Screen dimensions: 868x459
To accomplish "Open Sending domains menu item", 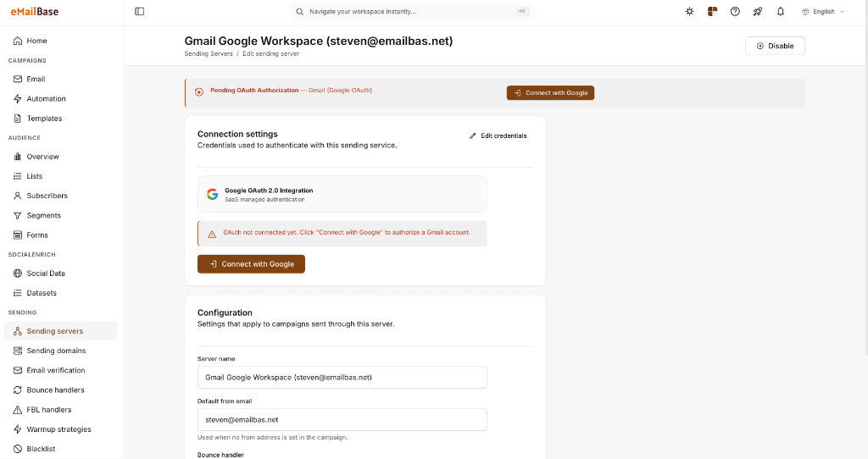I will tap(61, 351).
